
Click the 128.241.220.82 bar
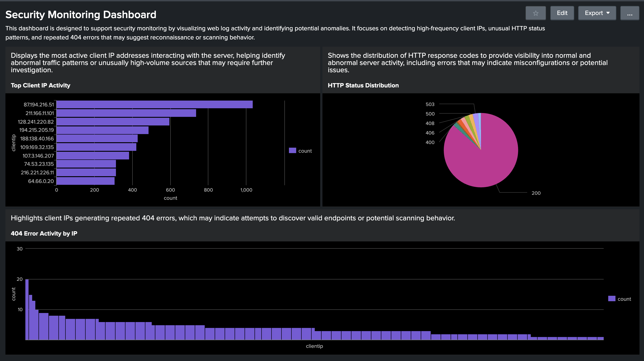click(113, 122)
